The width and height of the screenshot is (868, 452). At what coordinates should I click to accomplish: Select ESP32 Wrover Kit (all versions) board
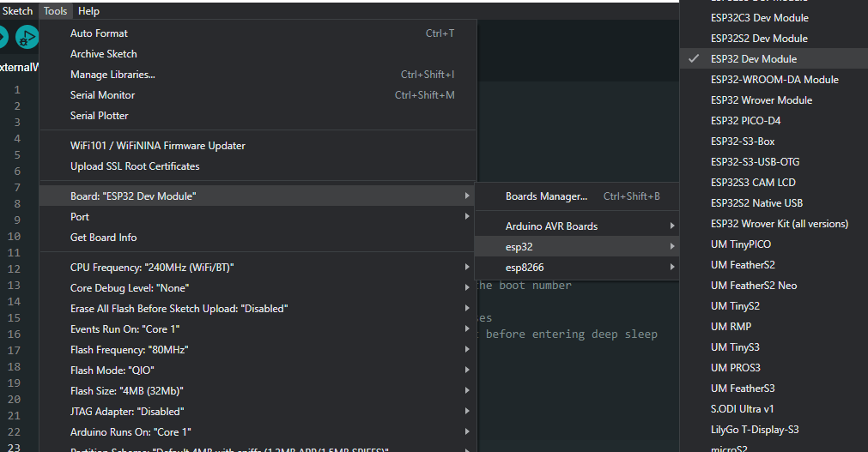(x=774, y=224)
